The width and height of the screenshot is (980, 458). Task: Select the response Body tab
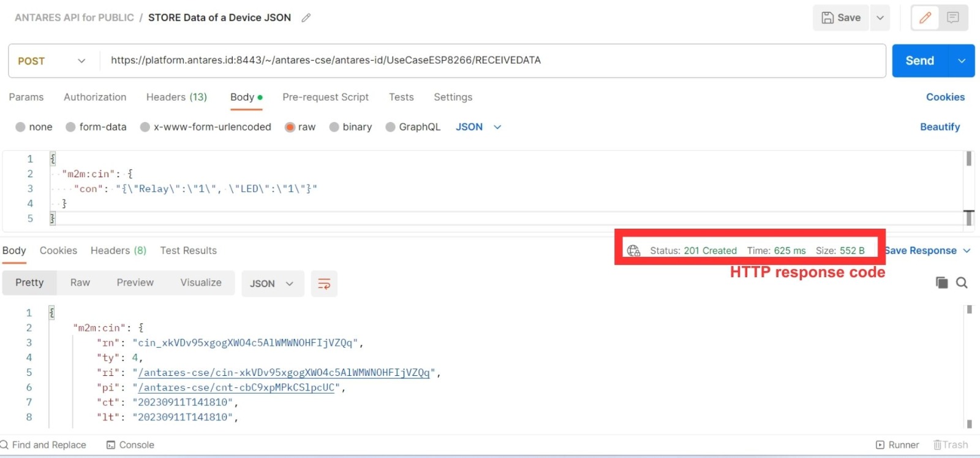point(14,250)
